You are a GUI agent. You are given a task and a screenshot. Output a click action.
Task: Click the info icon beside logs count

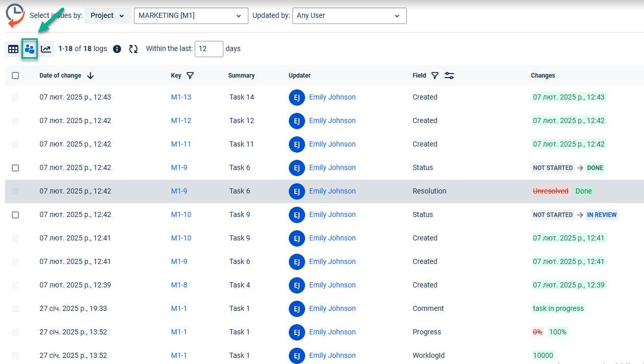click(x=117, y=49)
